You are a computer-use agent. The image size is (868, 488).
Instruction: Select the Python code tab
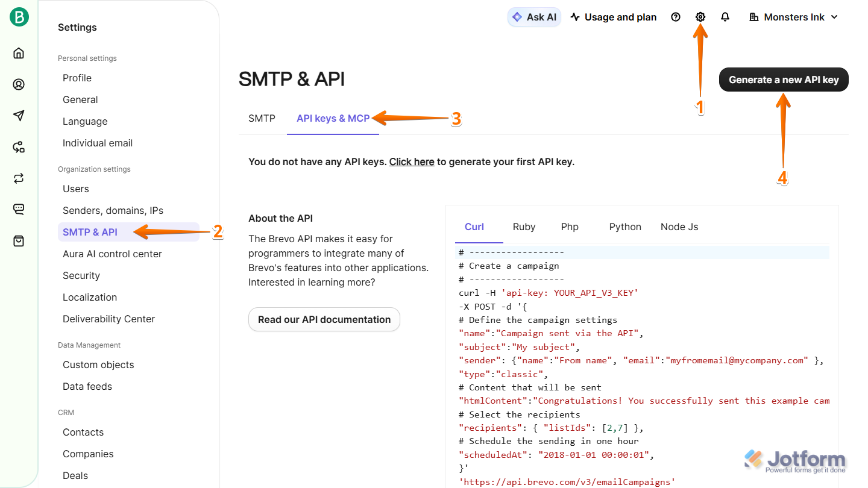point(625,227)
